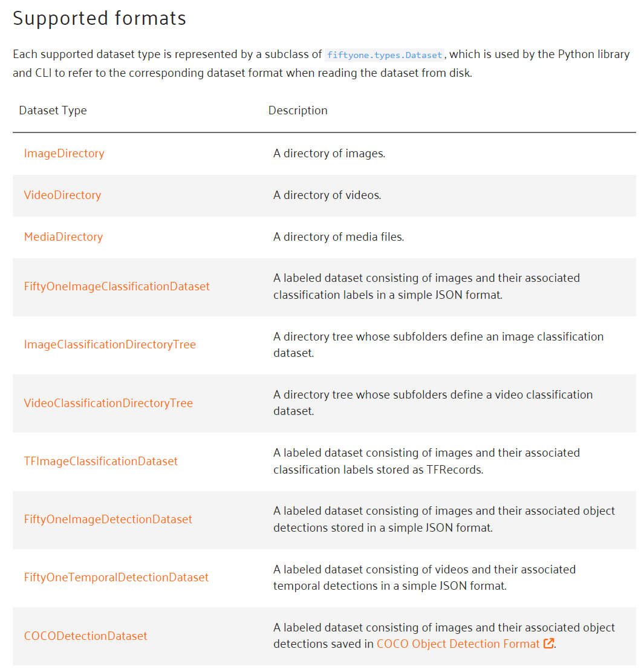Click the 'A directory of videos.' description text
The image size is (644, 672).
pos(327,195)
